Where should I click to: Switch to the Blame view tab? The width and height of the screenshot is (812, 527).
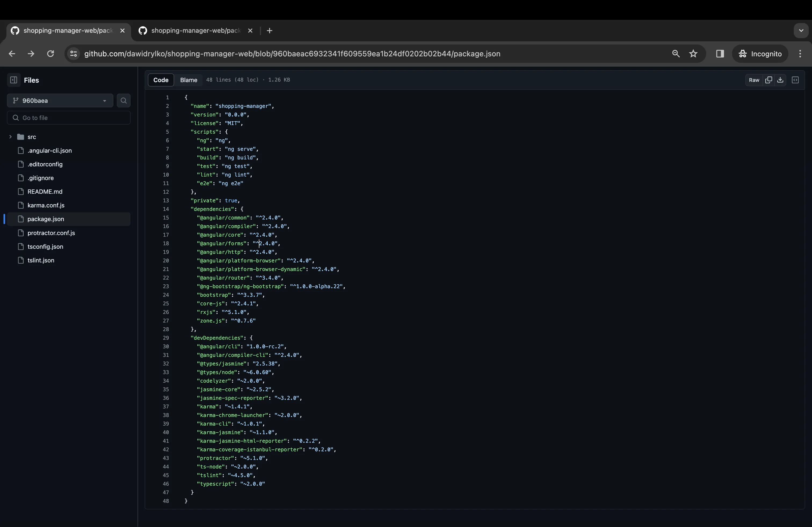[x=189, y=80]
